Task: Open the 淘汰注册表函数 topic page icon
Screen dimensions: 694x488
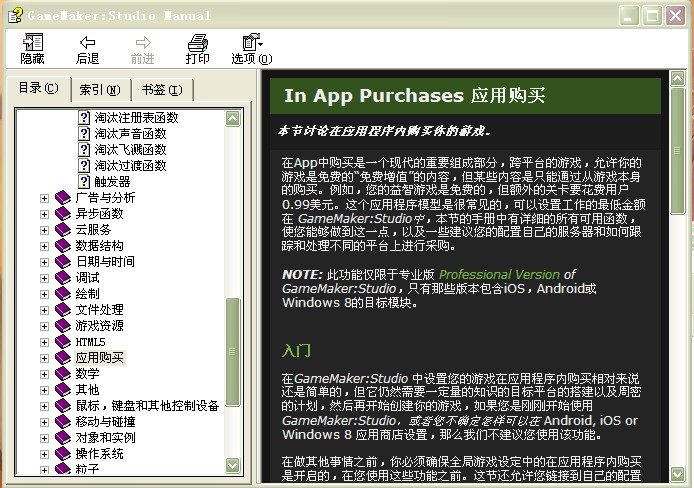Action: coord(84,118)
